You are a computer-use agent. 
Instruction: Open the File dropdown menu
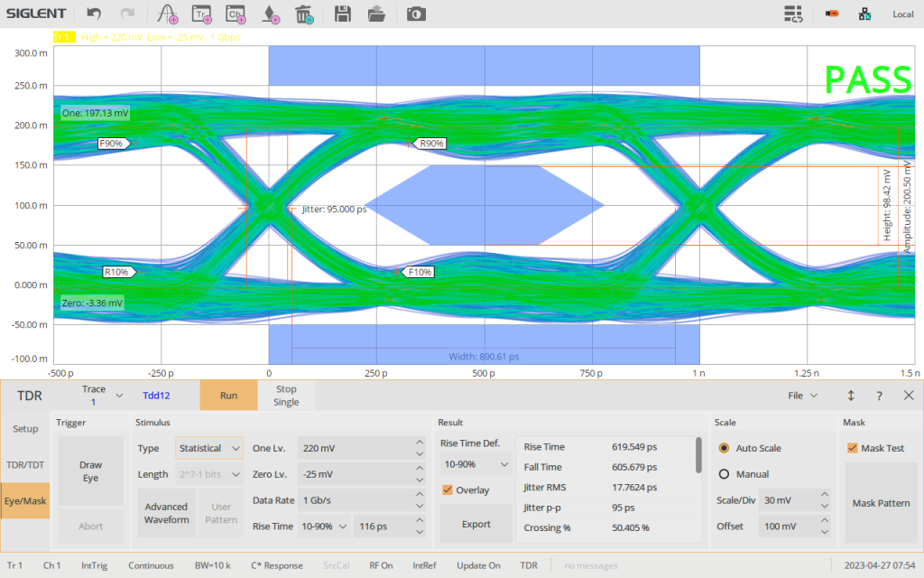click(x=802, y=396)
